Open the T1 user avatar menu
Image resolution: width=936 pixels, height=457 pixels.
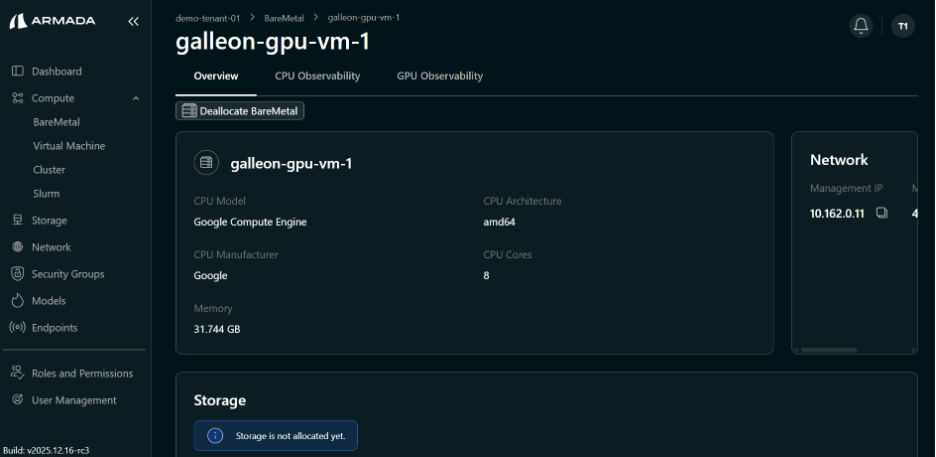tap(903, 26)
